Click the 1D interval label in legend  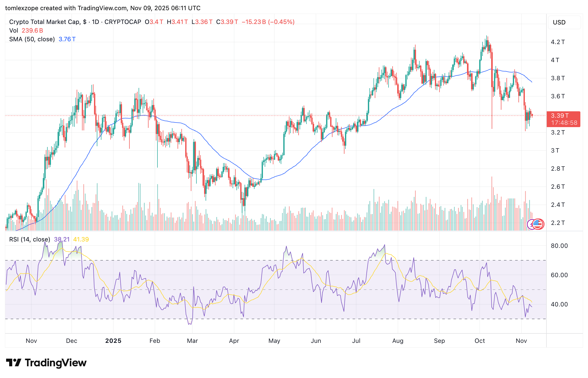click(96, 22)
